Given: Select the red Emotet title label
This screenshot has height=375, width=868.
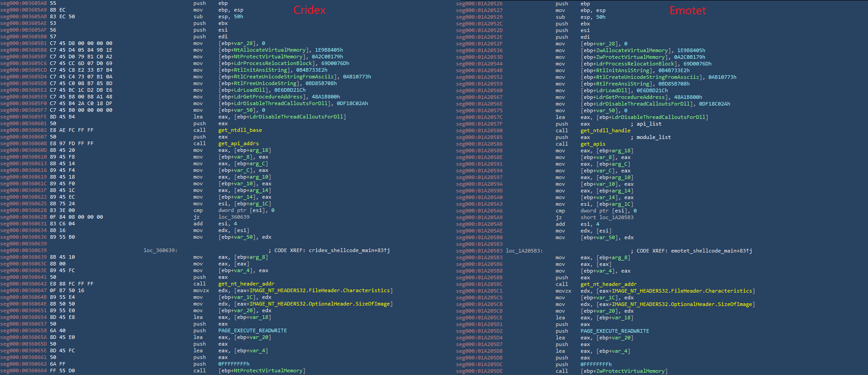Looking at the screenshot, I should point(688,11).
